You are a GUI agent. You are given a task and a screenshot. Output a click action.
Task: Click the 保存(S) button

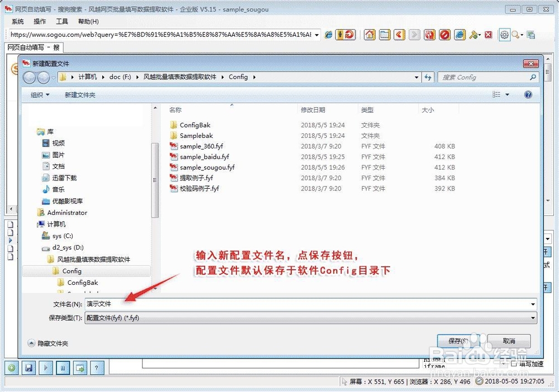click(458, 341)
